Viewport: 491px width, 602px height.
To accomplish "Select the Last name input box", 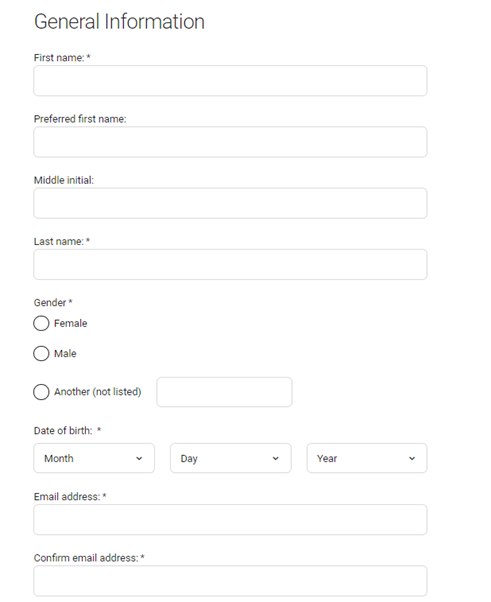I will [x=230, y=265].
